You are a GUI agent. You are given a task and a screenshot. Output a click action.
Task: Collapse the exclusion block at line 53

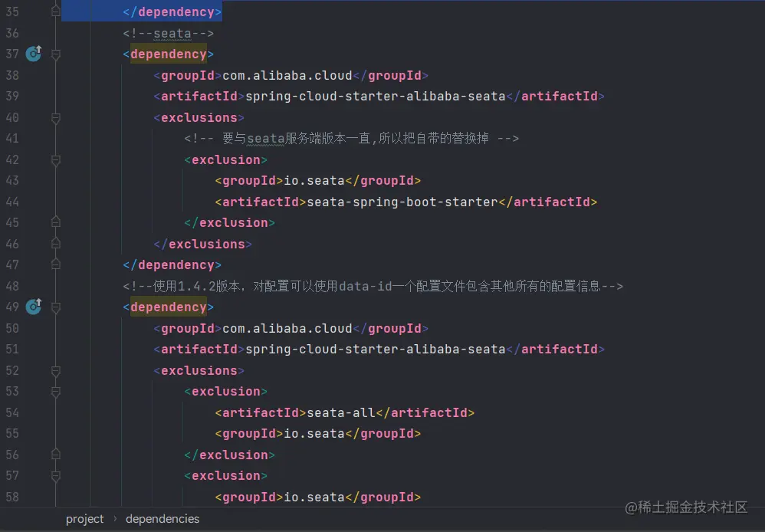[56, 392]
